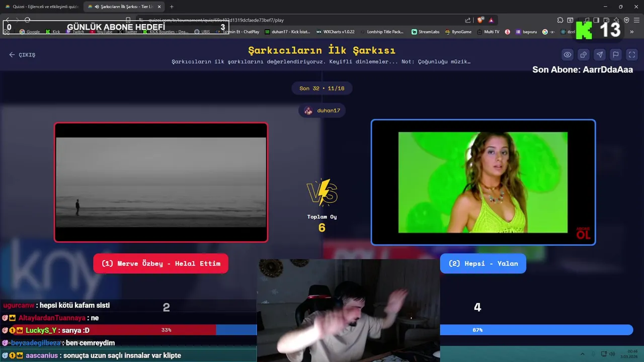
Task: Close the Şarkıcıların İlk Şarkısı tab
Action: pos(159,7)
